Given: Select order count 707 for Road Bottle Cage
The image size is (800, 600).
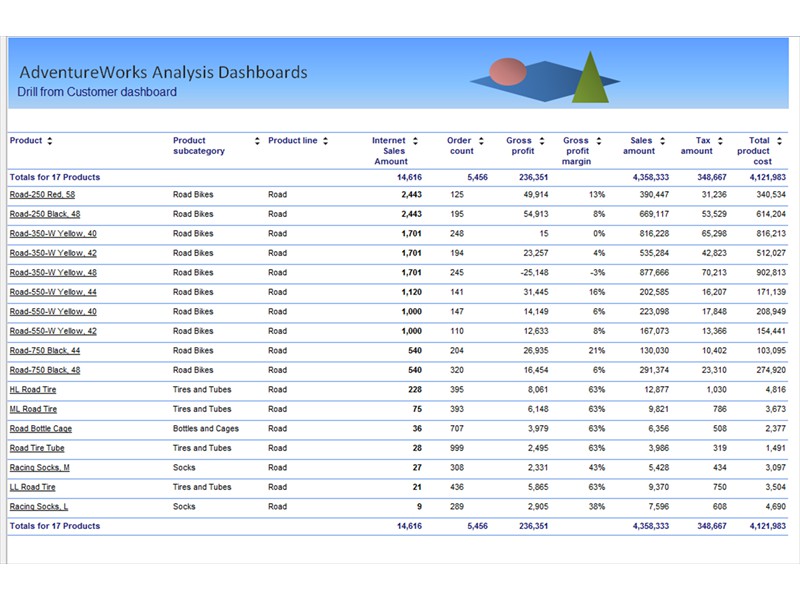Looking at the screenshot, I should [x=457, y=429].
